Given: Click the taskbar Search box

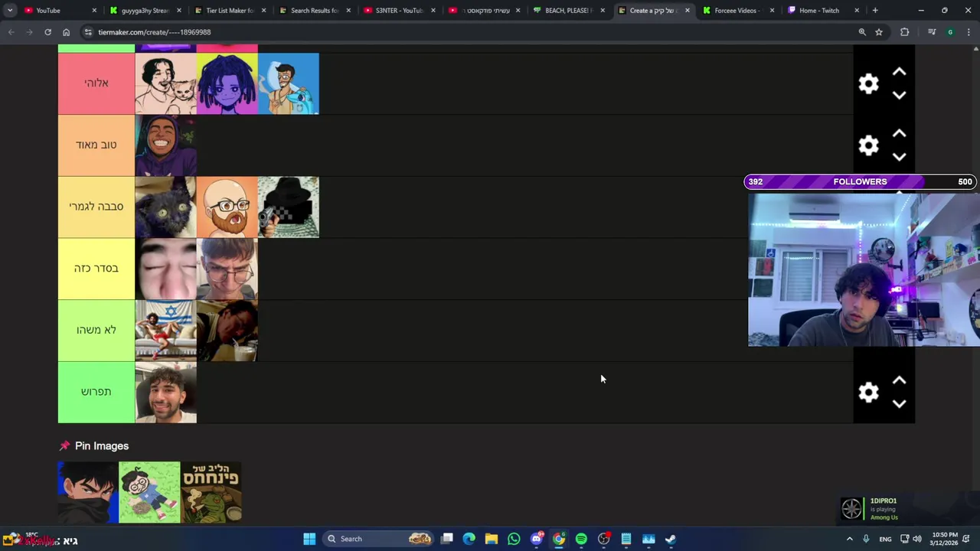Looking at the screenshot, I should coord(379,539).
